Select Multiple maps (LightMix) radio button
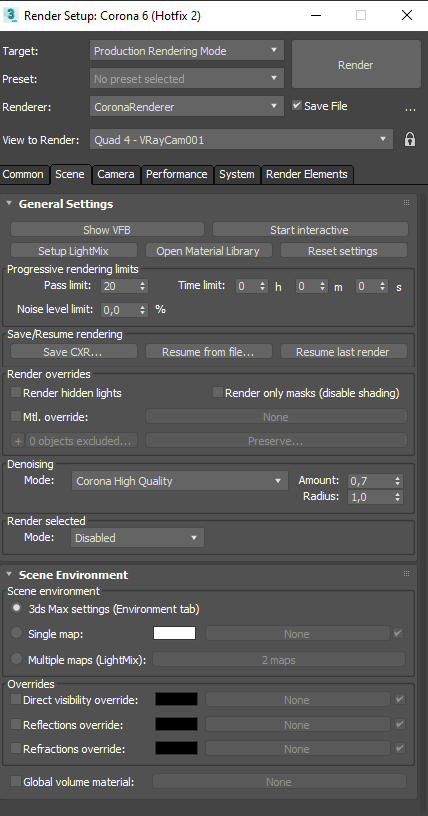This screenshot has width=428, height=816. (x=17, y=659)
